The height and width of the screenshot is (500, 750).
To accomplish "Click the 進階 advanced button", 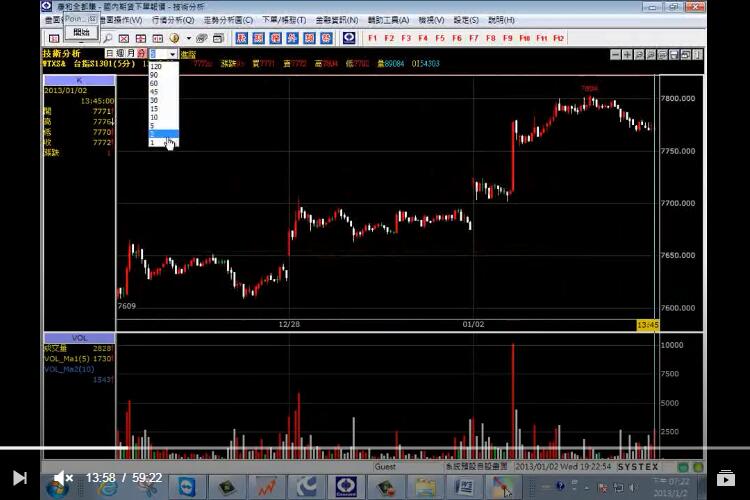I will [x=187, y=54].
